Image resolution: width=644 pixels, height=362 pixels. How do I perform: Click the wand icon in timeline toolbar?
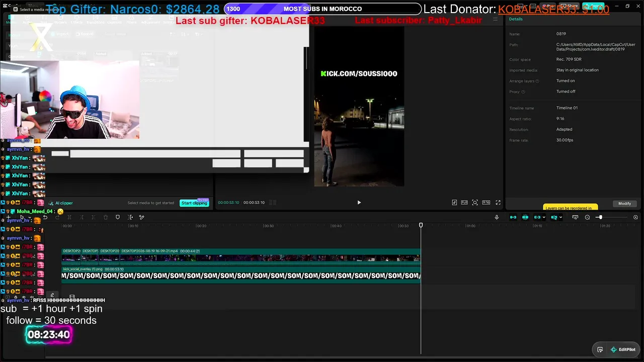[x=142, y=217]
